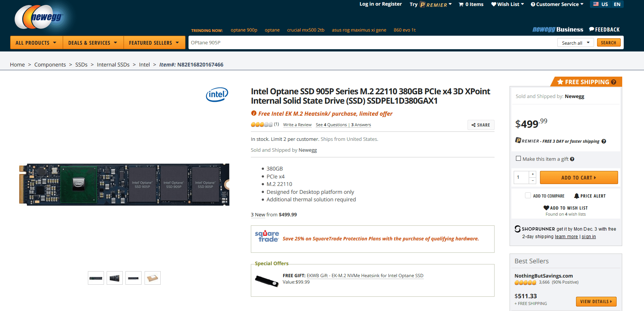Select fourth product box thumbnail
The height and width of the screenshot is (311, 644).
point(152,278)
